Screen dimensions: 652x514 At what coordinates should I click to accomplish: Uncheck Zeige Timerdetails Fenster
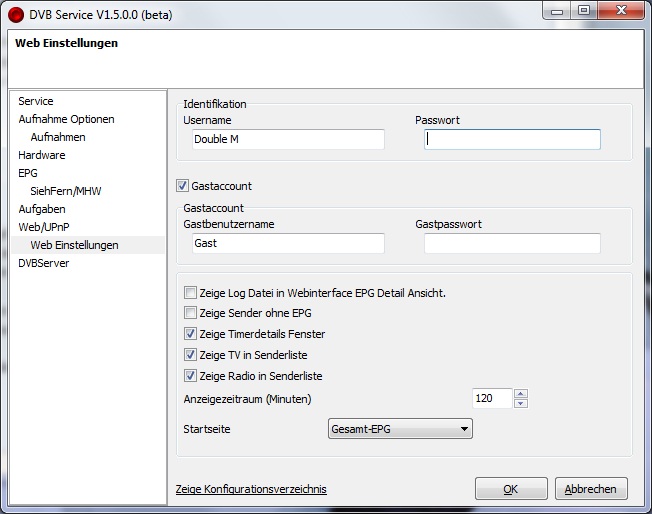point(190,334)
